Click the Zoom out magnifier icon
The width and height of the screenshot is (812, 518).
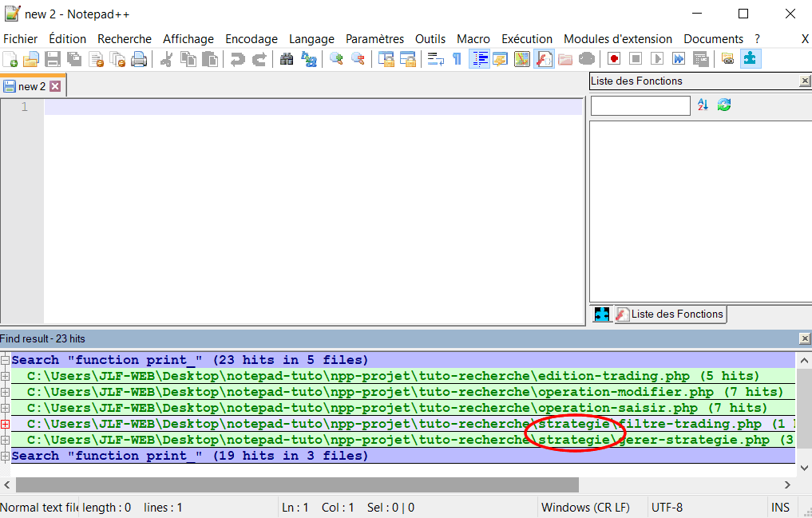(x=358, y=59)
